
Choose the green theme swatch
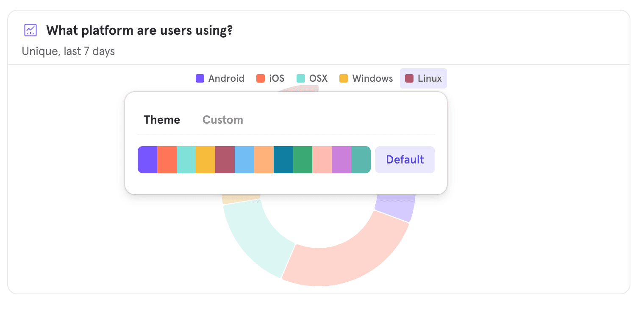(303, 160)
